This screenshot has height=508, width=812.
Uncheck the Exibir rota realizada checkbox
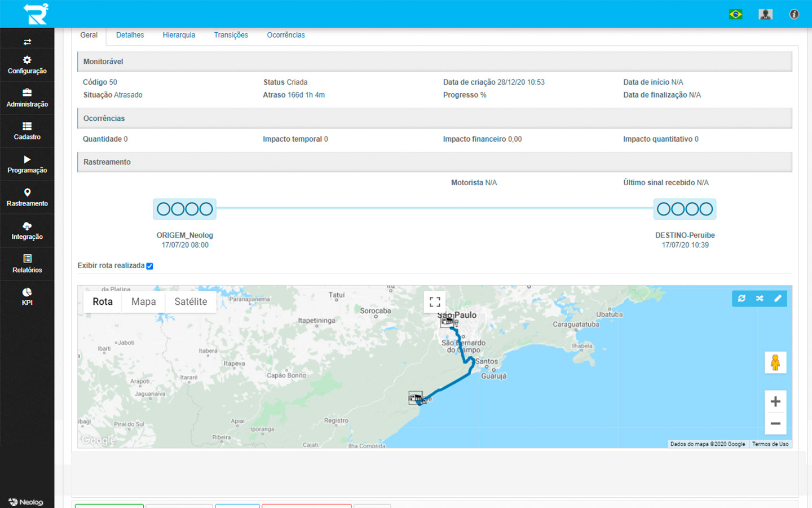tap(150, 266)
